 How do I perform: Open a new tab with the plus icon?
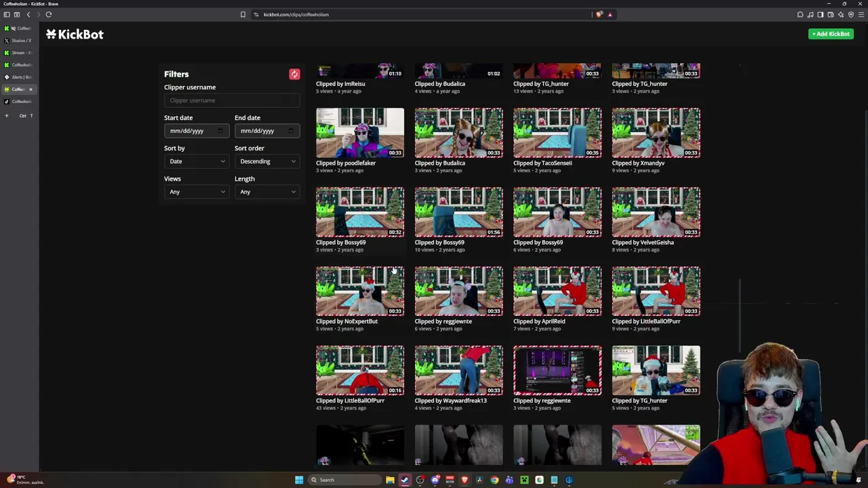tap(7, 116)
